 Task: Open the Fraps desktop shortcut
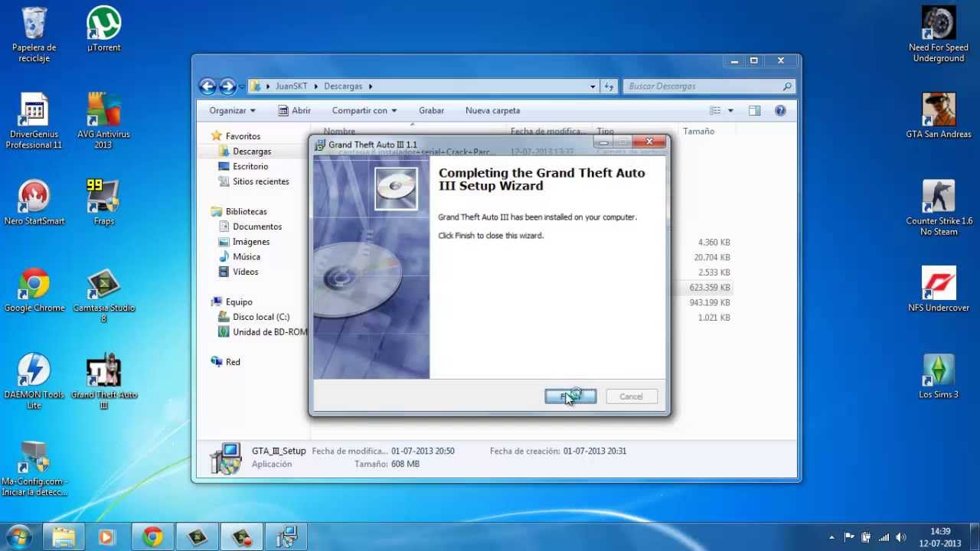pos(103,203)
